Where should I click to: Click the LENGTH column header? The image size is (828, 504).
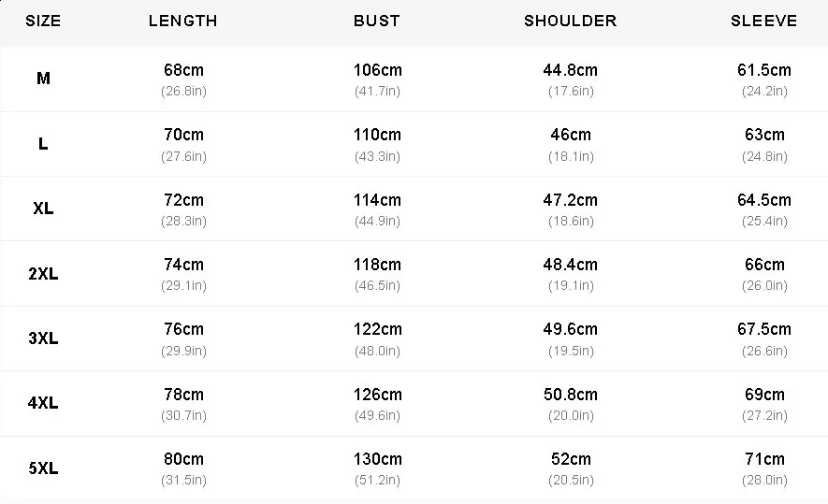click(x=183, y=21)
